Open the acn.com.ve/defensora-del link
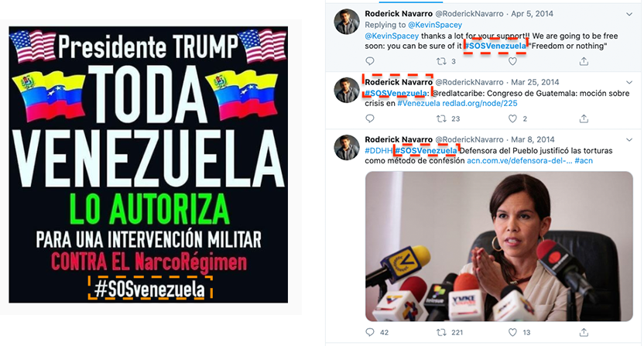The width and height of the screenshot is (644, 346). pos(519,161)
